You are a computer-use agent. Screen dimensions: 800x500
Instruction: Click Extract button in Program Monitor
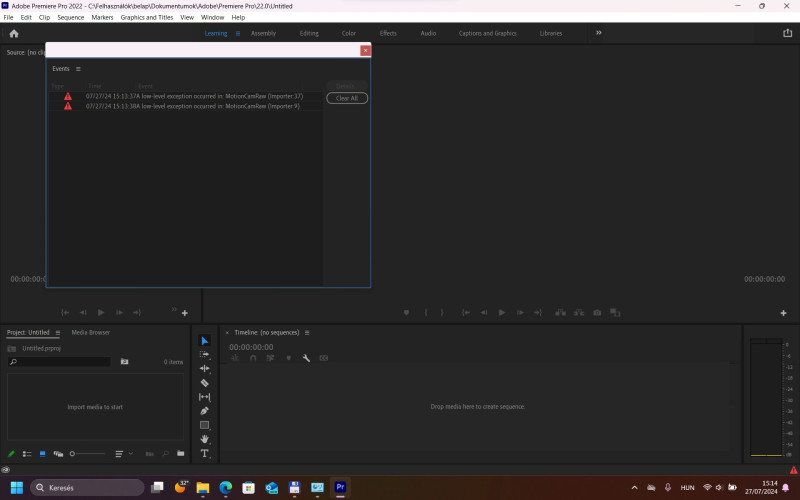pos(579,312)
